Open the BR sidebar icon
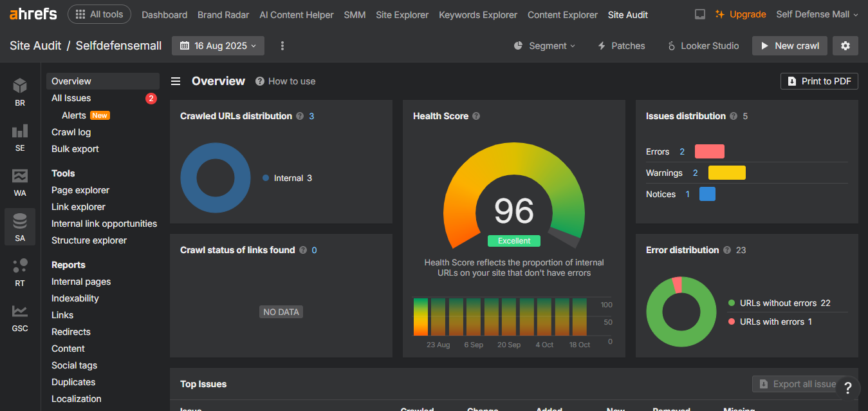The width and height of the screenshot is (868, 411). pyautogui.click(x=20, y=92)
